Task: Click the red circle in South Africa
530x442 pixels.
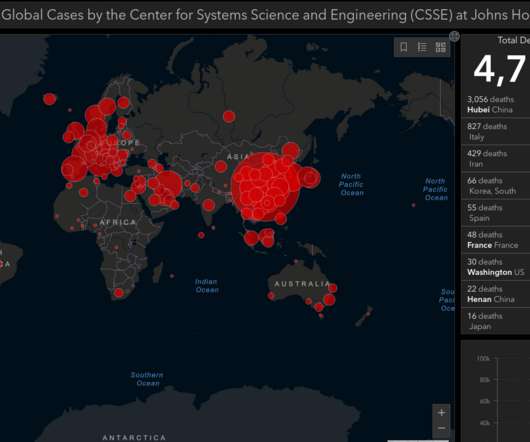Action: 119,293
